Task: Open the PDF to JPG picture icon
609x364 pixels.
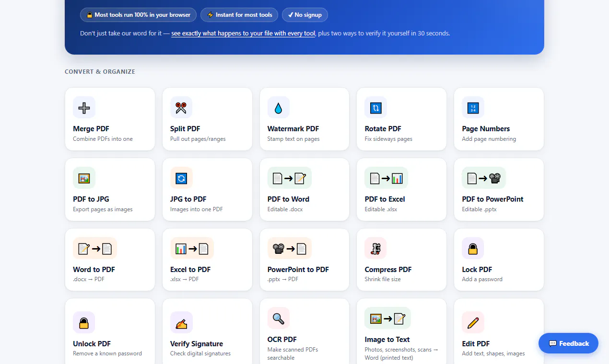Action: click(x=84, y=178)
